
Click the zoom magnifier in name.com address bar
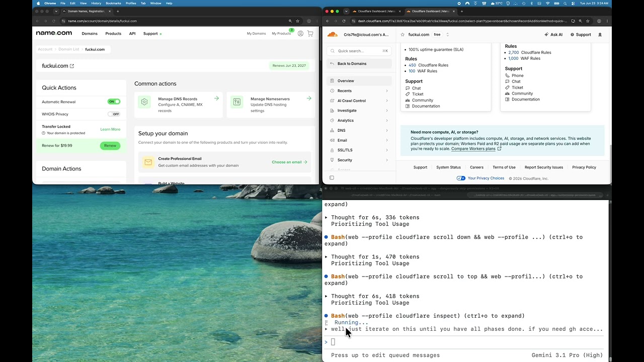click(290, 21)
